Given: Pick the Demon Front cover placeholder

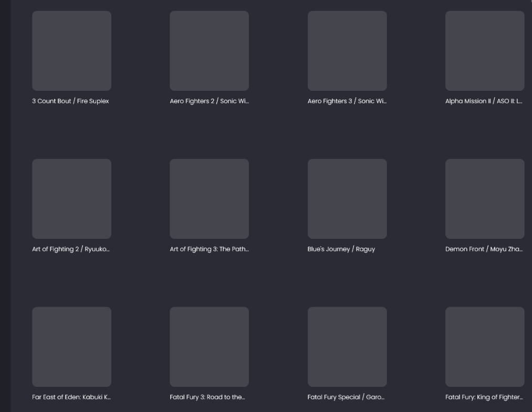Looking at the screenshot, I should (485, 199).
